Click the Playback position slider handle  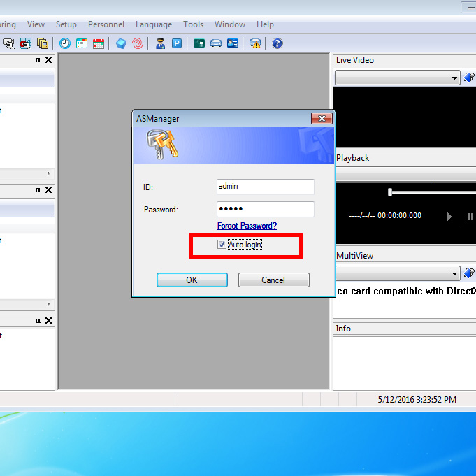pyautogui.click(x=390, y=192)
